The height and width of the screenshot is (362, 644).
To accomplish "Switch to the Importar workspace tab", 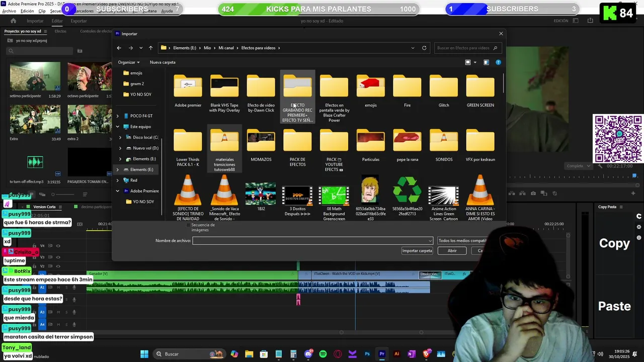I will [x=35, y=21].
